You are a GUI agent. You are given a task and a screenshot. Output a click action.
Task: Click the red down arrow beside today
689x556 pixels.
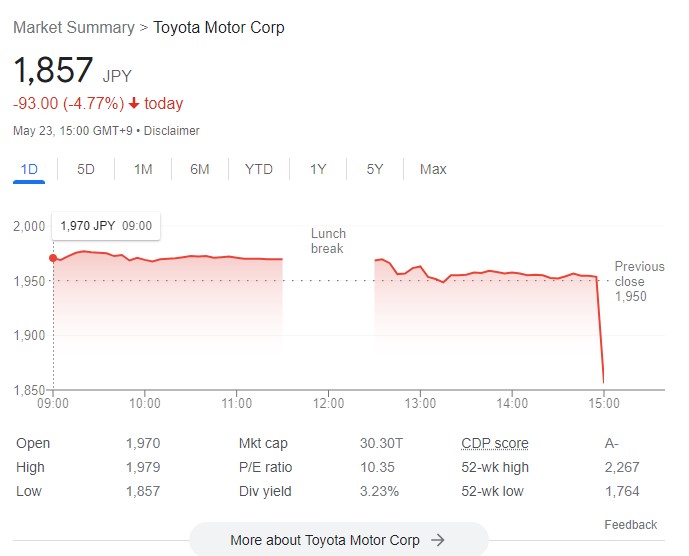[x=134, y=104]
